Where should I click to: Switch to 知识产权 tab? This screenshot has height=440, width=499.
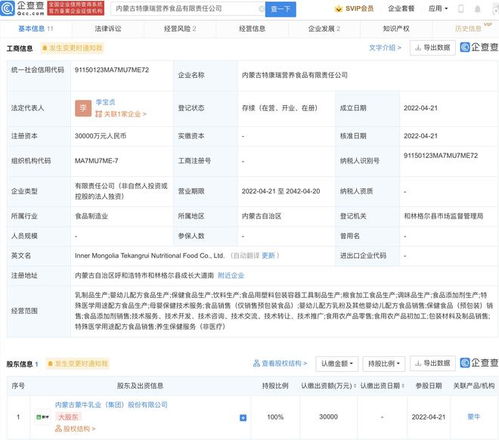click(x=396, y=29)
